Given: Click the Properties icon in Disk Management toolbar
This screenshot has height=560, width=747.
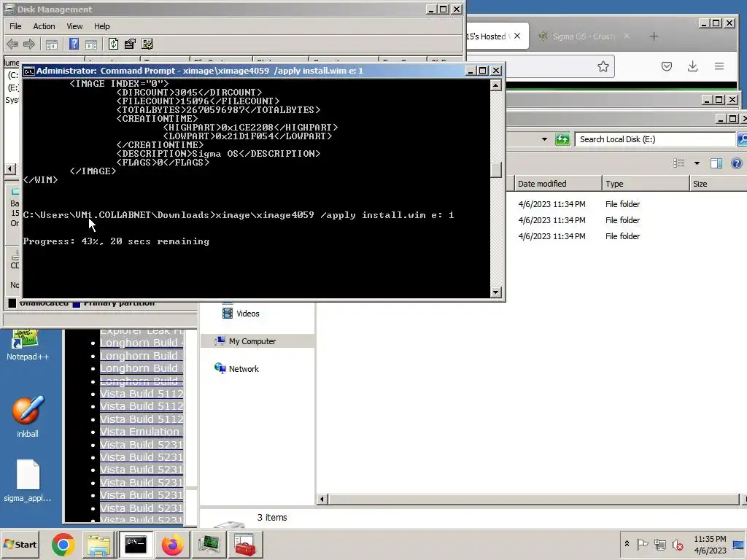Looking at the screenshot, I should click(130, 44).
